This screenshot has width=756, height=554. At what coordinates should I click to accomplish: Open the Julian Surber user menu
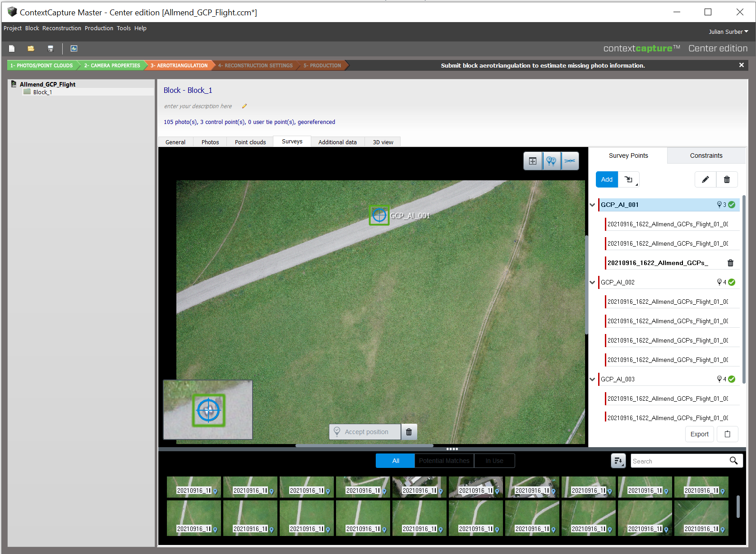tap(728, 32)
